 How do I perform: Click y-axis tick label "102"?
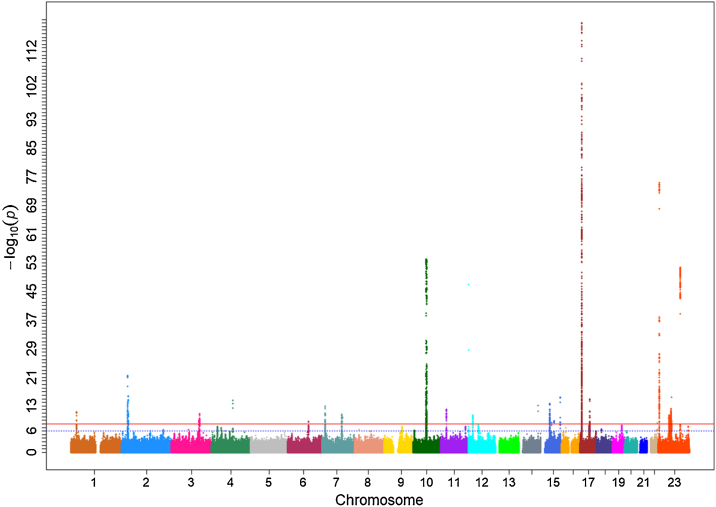tap(32, 86)
